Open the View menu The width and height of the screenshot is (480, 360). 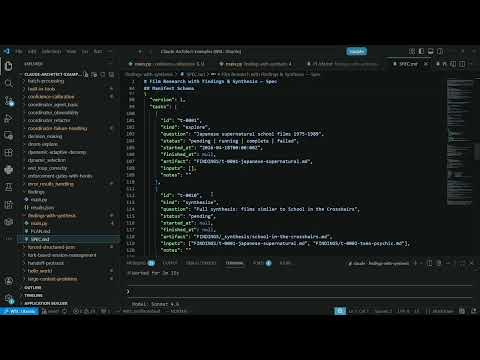71,51
